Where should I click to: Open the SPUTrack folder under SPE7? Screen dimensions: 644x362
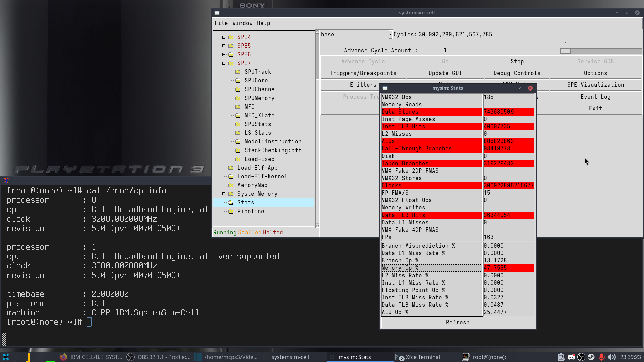pos(258,72)
